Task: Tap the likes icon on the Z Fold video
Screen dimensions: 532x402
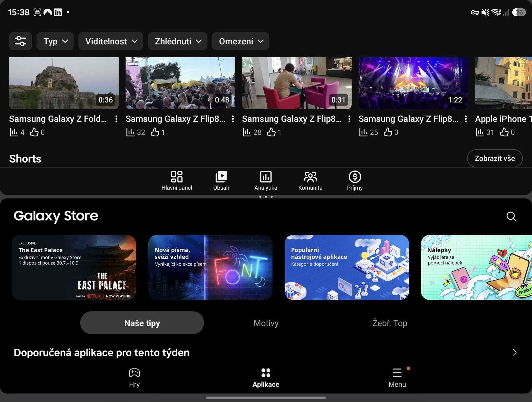Action: click(x=34, y=132)
